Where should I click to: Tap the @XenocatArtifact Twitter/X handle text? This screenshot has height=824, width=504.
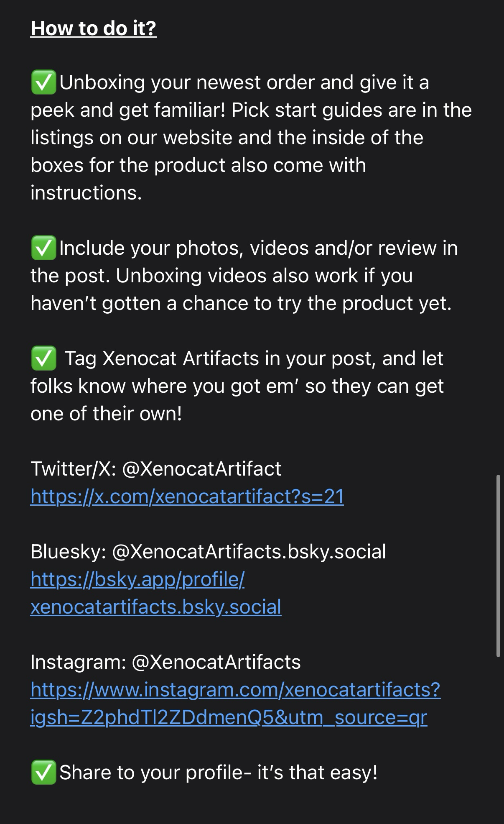(201, 469)
